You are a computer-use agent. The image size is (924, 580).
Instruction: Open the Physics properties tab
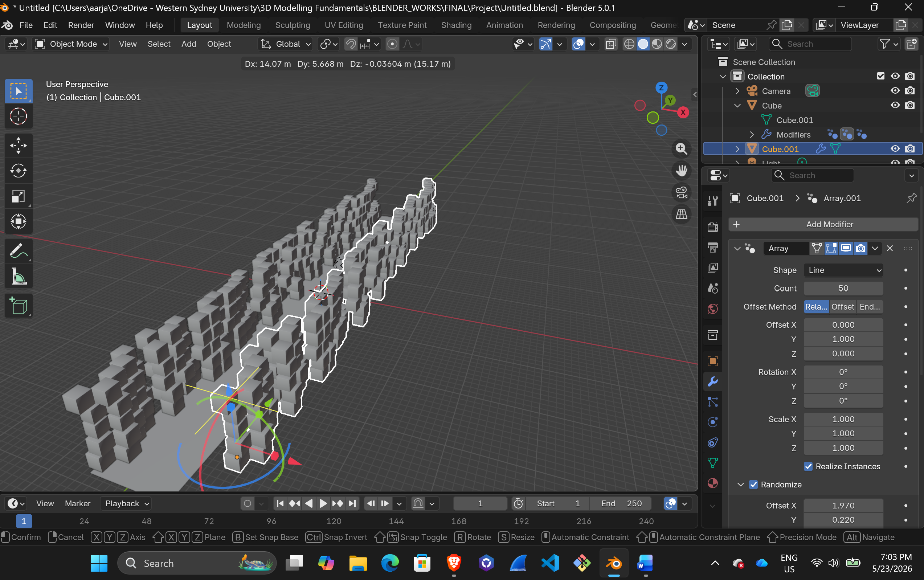[713, 422]
